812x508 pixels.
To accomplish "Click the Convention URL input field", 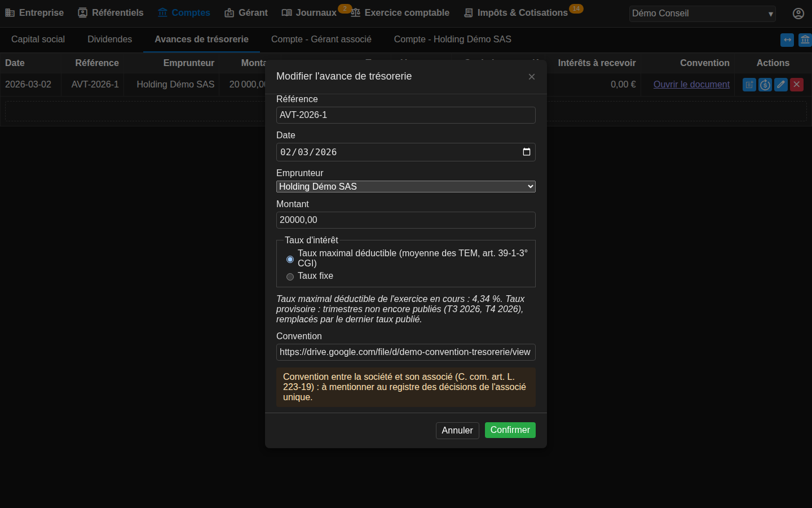I will click(406, 352).
